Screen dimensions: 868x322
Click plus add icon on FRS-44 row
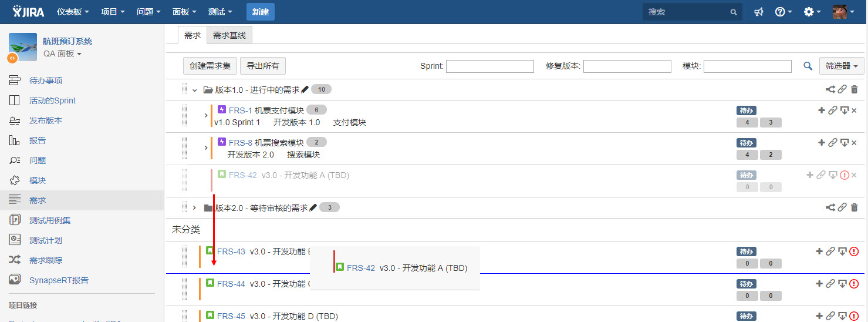[819, 284]
